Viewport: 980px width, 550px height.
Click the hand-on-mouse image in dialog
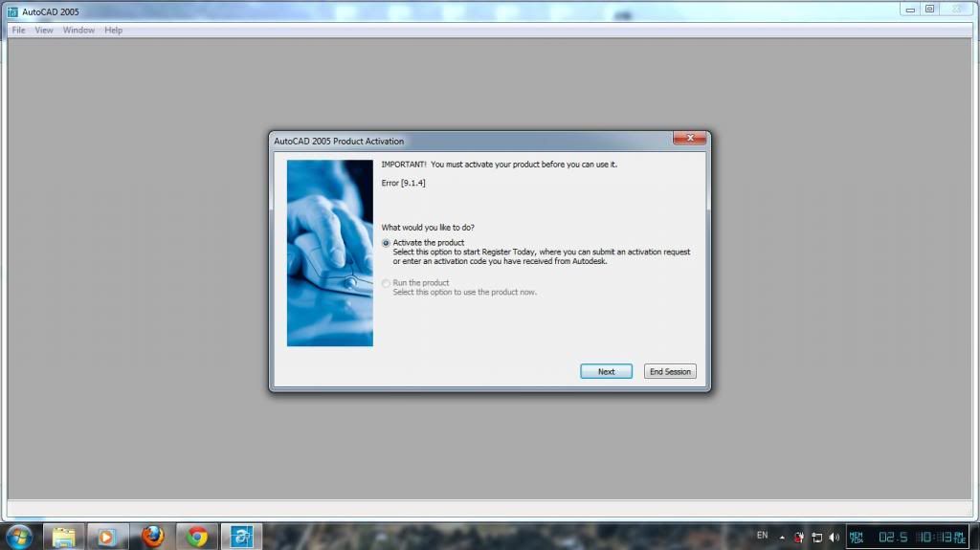330,253
